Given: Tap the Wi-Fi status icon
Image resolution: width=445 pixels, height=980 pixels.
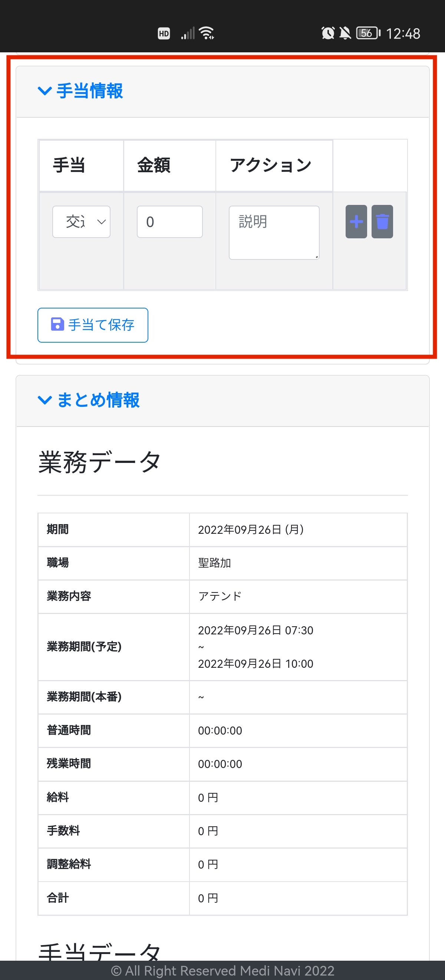Looking at the screenshot, I should click(x=207, y=33).
